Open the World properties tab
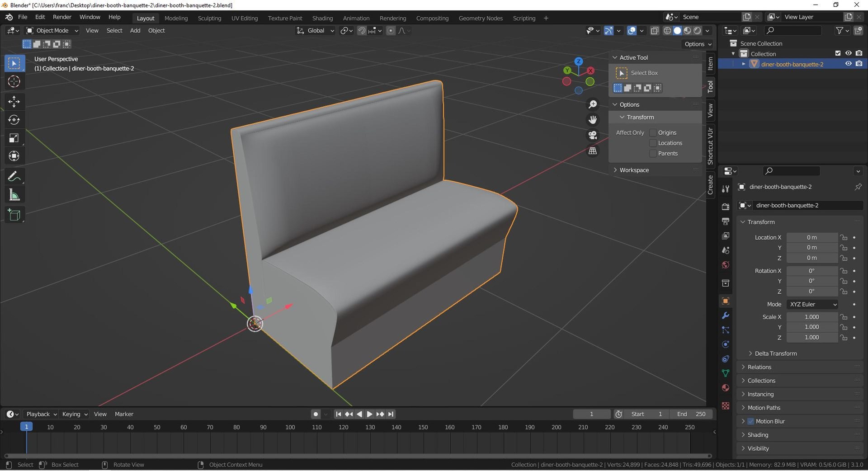This screenshot has height=471, width=868. click(x=726, y=265)
